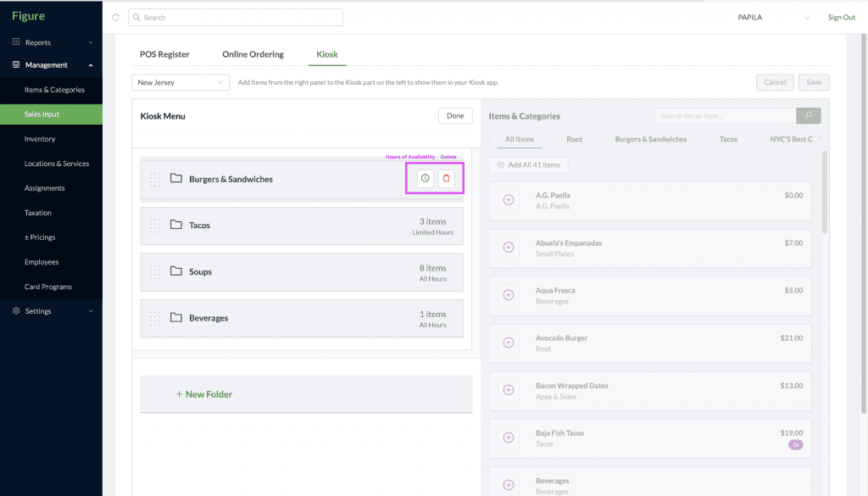Add Bacon Wrapped Dates plus icon
868x496 pixels.
tap(509, 390)
